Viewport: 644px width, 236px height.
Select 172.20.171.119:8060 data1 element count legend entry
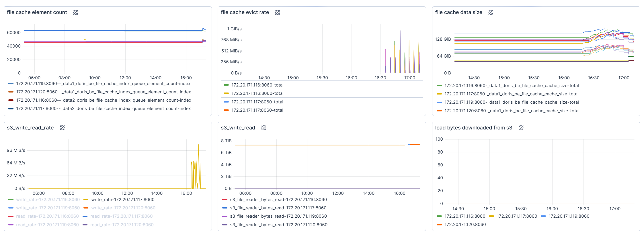(103, 84)
